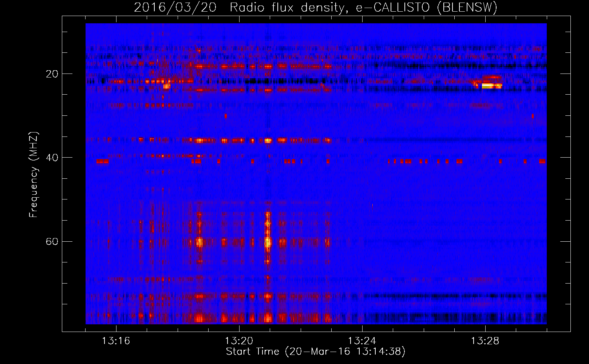Click the 13:24 time tick label
Screen dimensions: 589x364
(x=362, y=341)
